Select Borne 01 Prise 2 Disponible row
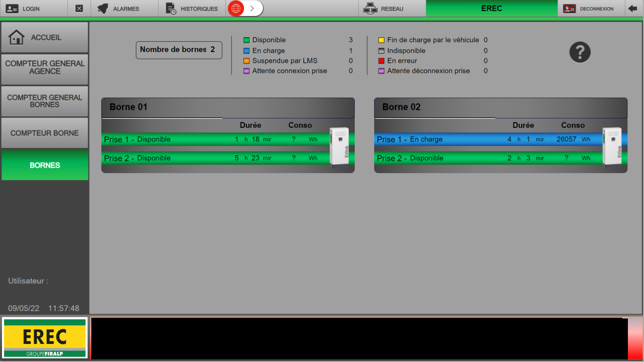 [214, 158]
